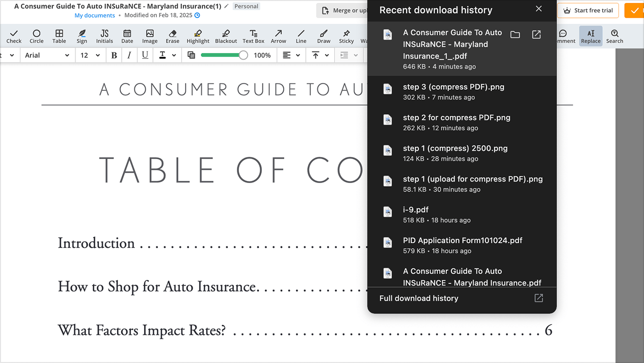Image resolution: width=644 pixels, height=363 pixels.
Task: Open version history clock icon
Action: [x=197, y=15]
